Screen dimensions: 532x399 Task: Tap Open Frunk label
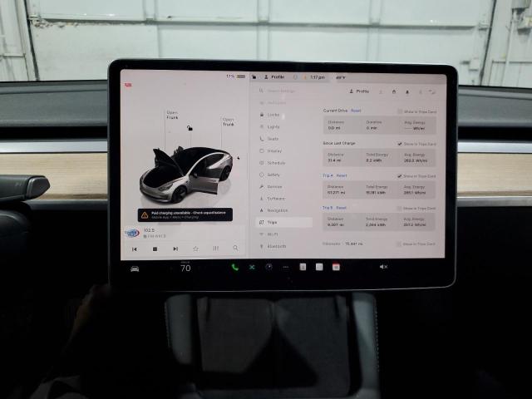coord(172,116)
